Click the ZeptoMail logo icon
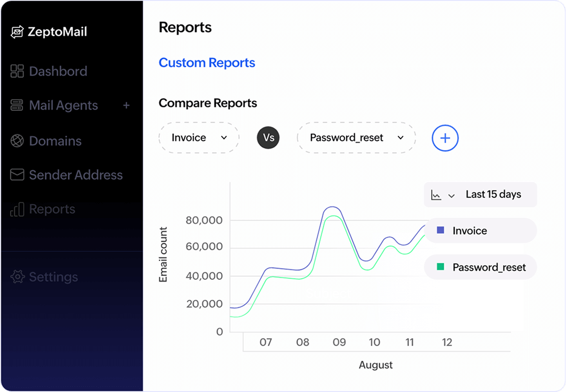Viewport: 566px width, 392px height. click(x=17, y=32)
